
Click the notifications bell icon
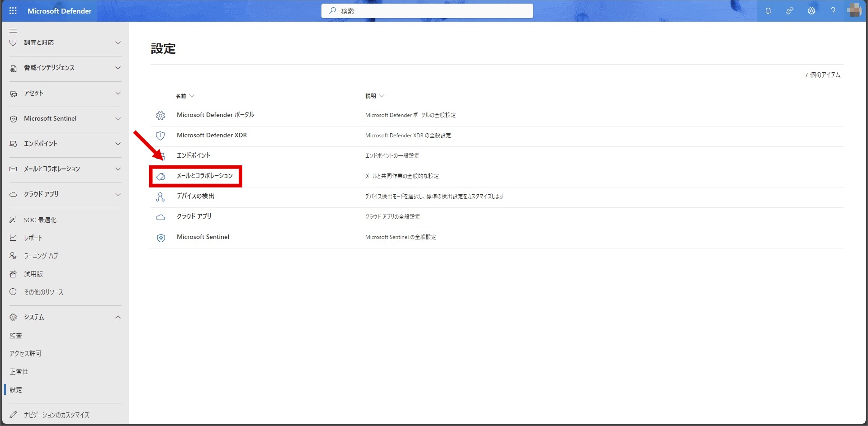point(768,11)
